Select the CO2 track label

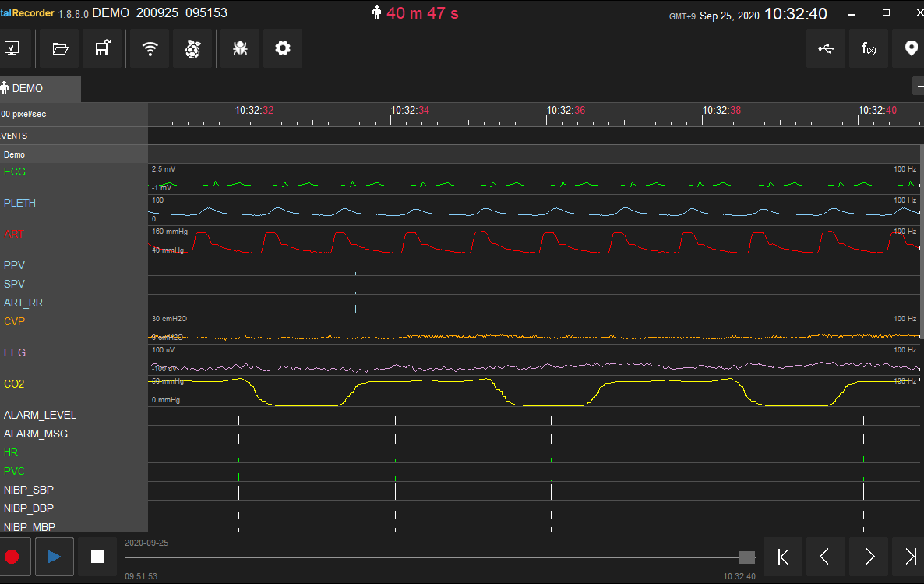(x=14, y=384)
